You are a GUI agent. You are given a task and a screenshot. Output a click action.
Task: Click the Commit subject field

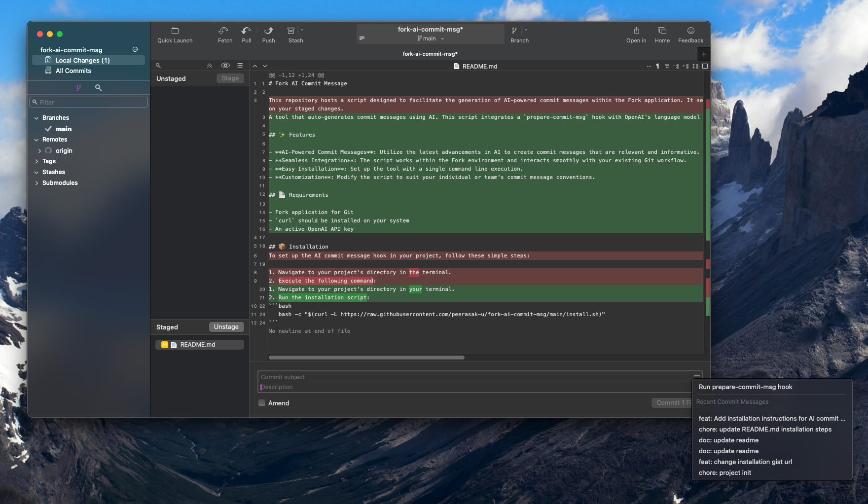tap(475, 377)
